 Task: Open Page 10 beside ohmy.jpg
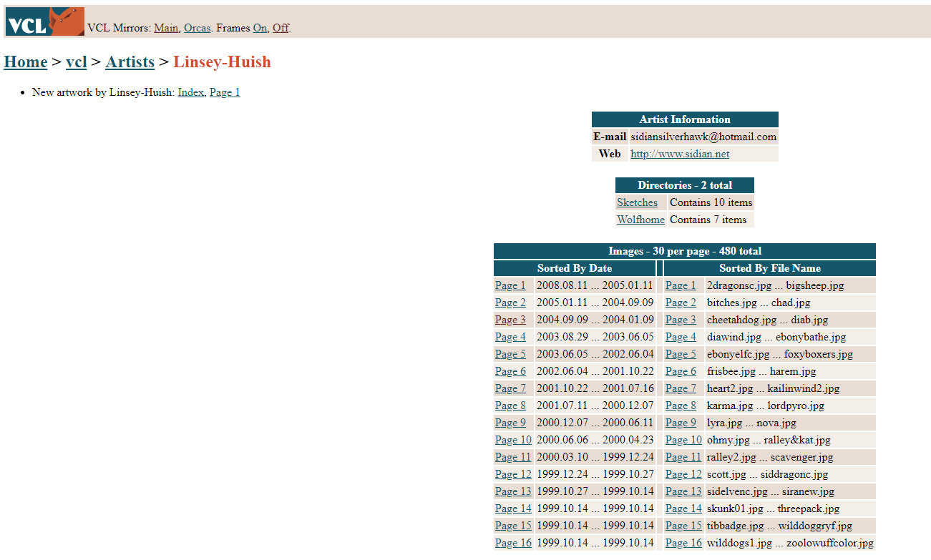click(x=683, y=440)
